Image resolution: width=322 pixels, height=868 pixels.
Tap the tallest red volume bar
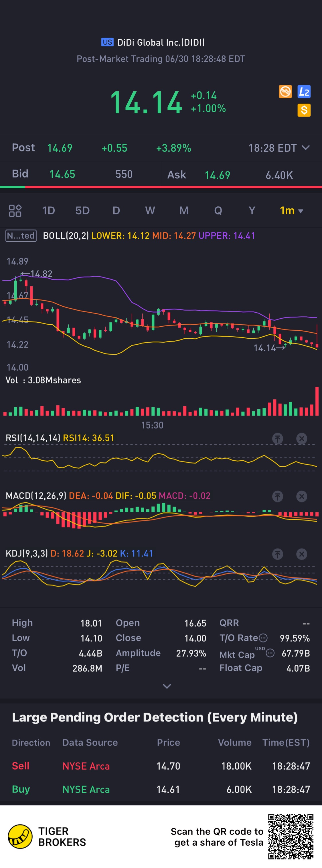pyautogui.click(x=317, y=401)
